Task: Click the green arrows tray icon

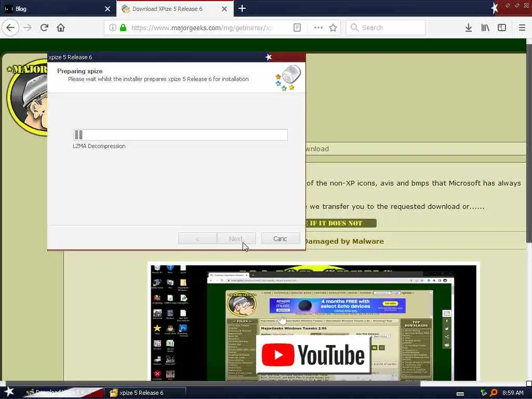Action: (484, 393)
